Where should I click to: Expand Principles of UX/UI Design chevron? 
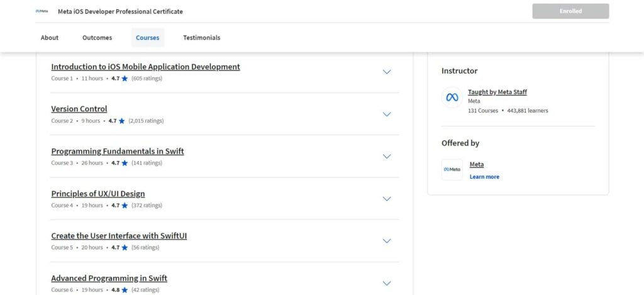pos(387,199)
